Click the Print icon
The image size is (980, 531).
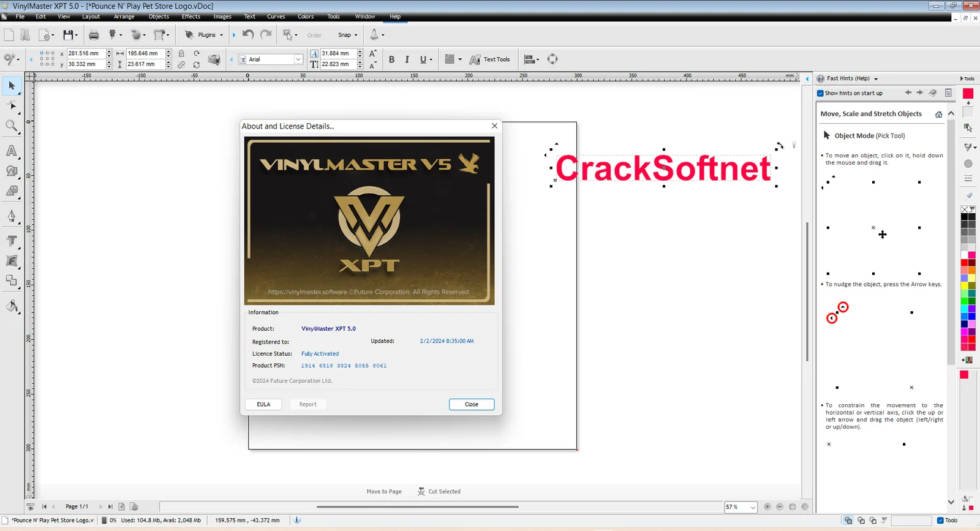point(94,35)
